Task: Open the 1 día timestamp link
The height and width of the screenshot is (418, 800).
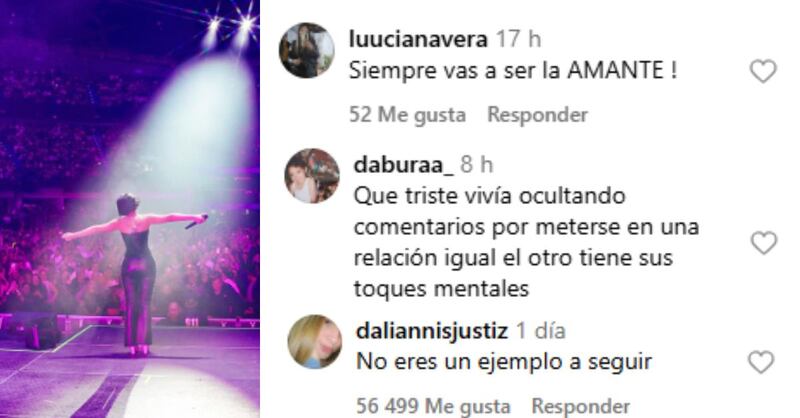Action: [x=541, y=331]
